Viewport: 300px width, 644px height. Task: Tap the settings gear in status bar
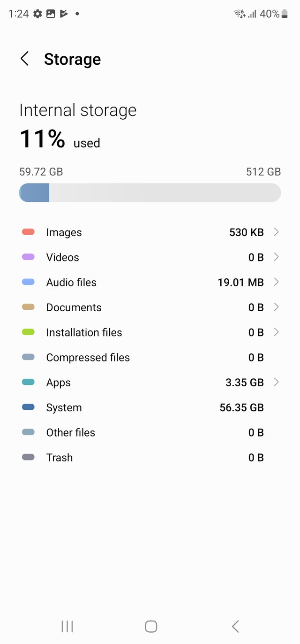tap(37, 14)
